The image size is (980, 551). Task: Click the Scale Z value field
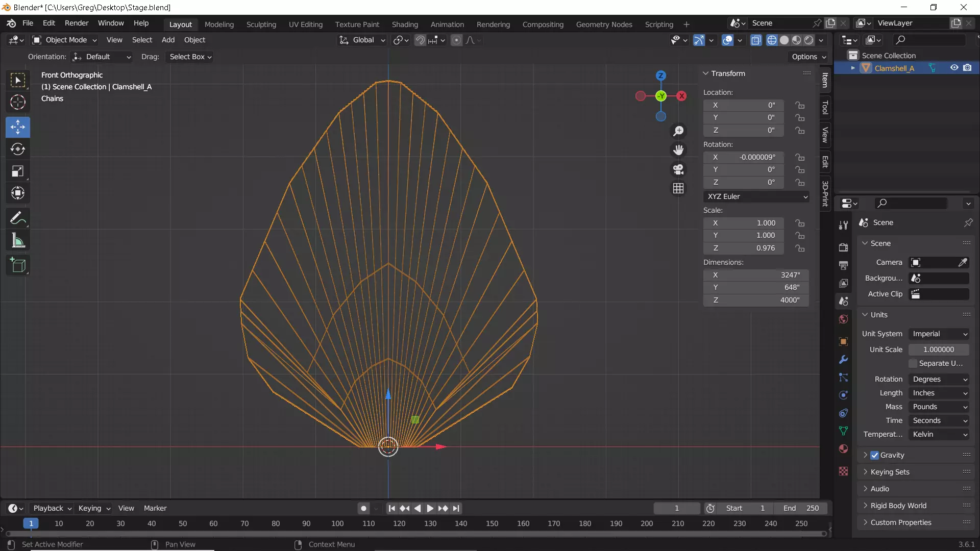click(x=744, y=248)
